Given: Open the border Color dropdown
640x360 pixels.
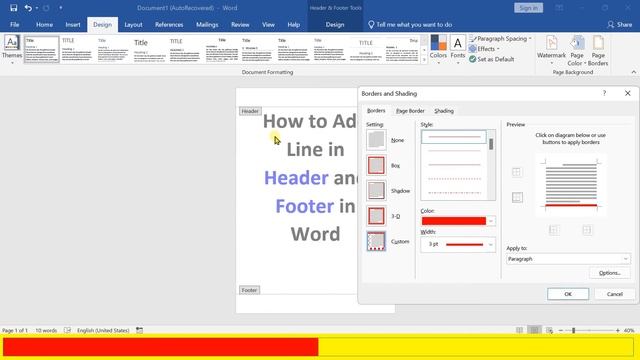Looking at the screenshot, I should (x=491, y=221).
